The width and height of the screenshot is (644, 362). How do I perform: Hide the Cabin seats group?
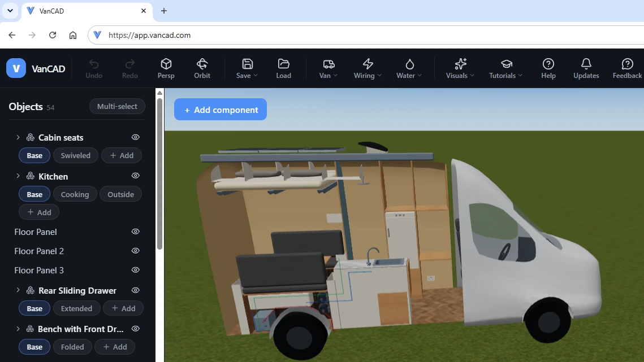click(x=136, y=137)
